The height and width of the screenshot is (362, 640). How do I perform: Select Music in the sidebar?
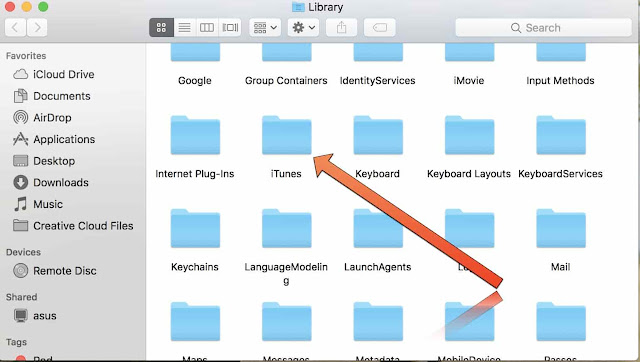[38, 204]
